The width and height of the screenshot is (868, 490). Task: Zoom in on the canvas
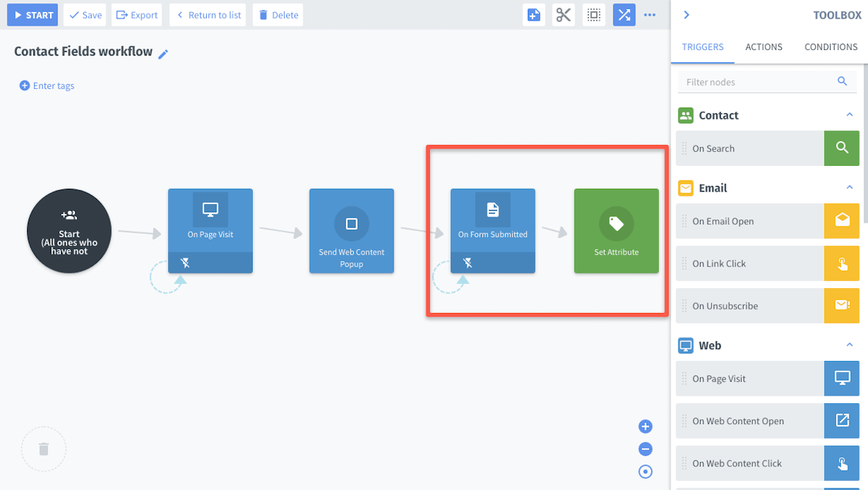(x=645, y=427)
